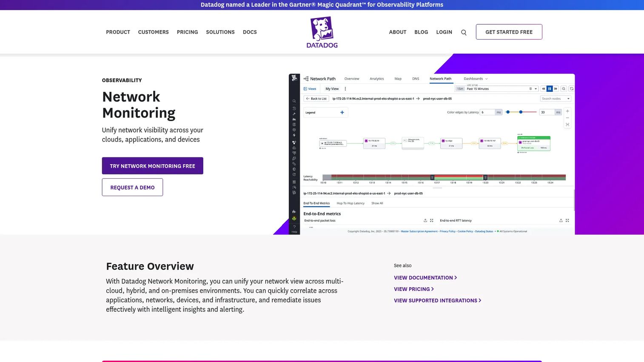Click the zoom-out magnifier beside the time controls
Screen dimensions: 644x362
(x=564, y=88)
